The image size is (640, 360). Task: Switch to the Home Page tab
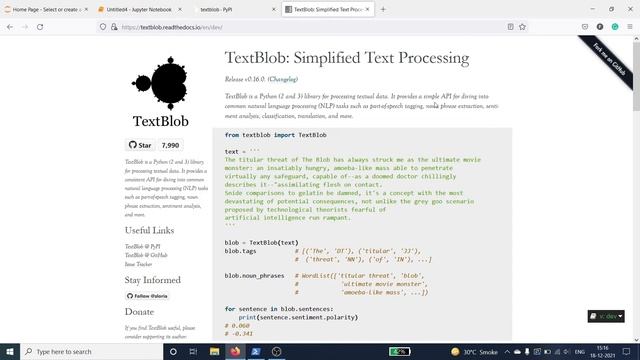(x=47, y=9)
